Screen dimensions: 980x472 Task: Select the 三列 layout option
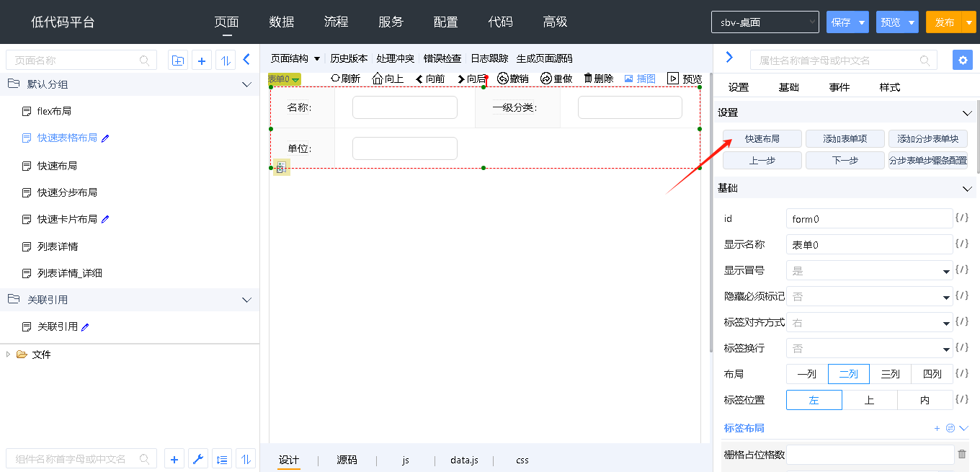pos(891,374)
